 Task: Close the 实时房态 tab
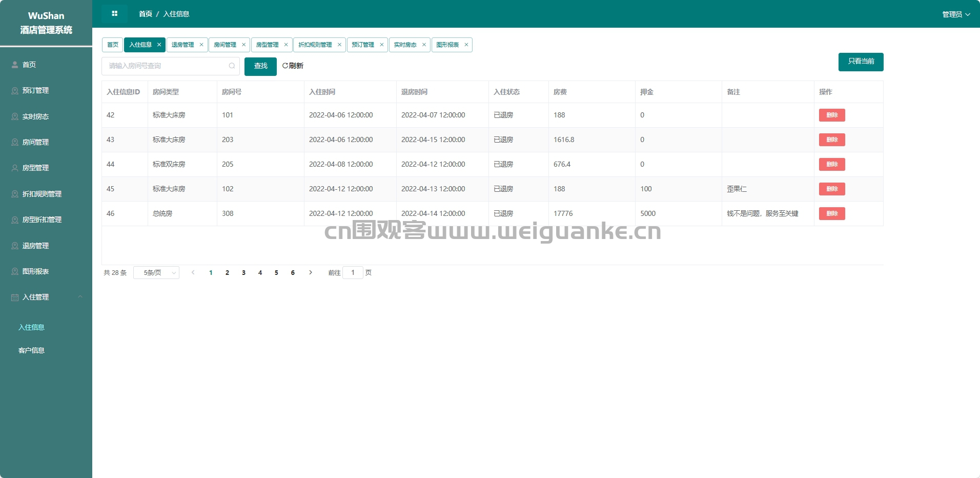(x=424, y=45)
